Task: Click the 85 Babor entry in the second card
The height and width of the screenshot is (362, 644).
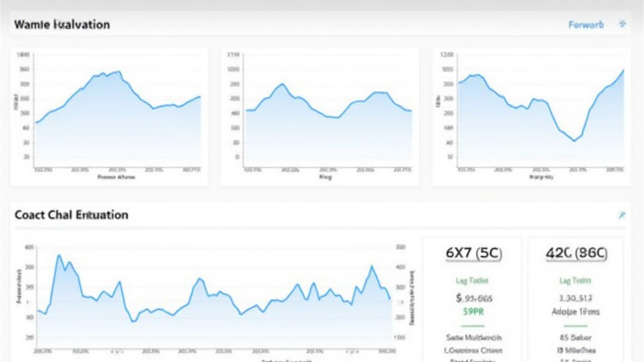Action: click(x=576, y=338)
